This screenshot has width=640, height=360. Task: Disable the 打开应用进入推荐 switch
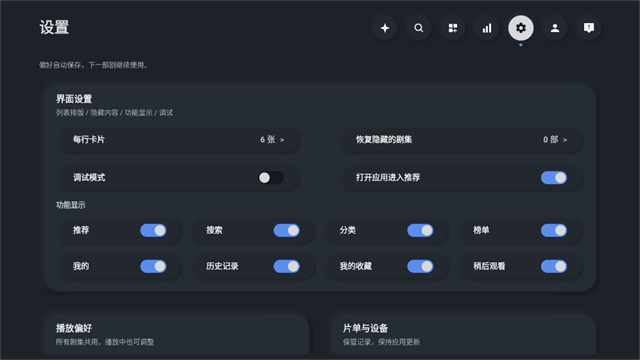coord(554,178)
